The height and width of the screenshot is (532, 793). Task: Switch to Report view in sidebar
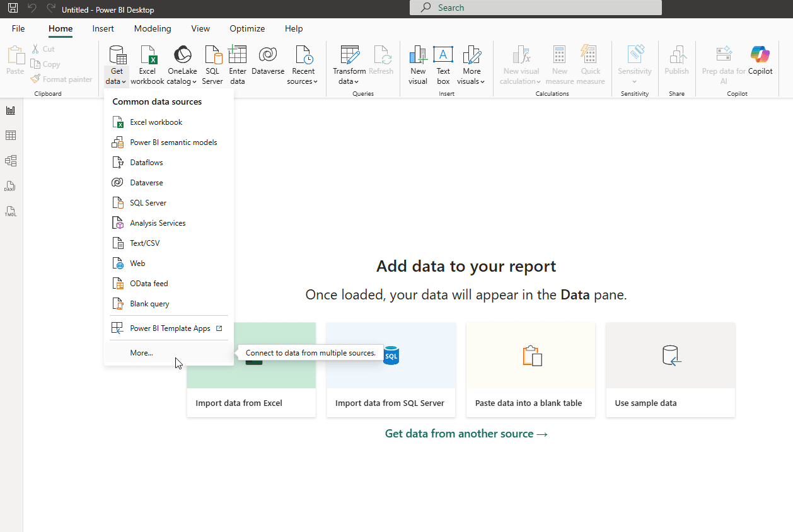click(11, 110)
